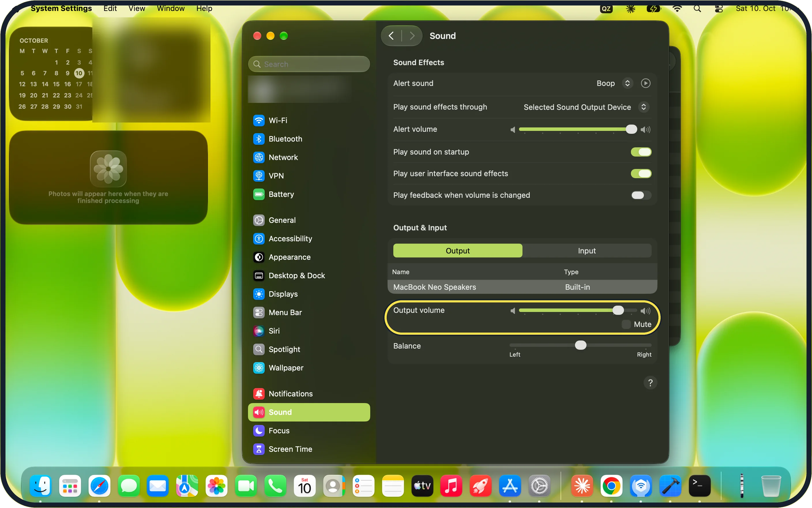Open Wi-Fi settings in sidebar
Screen dimensions: 812x508
pyautogui.click(x=309, y=120)
